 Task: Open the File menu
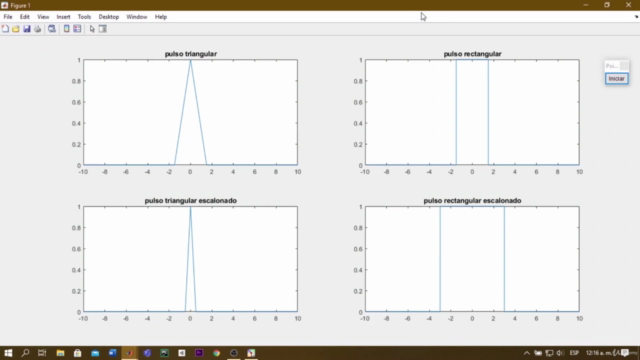[8, 17]
